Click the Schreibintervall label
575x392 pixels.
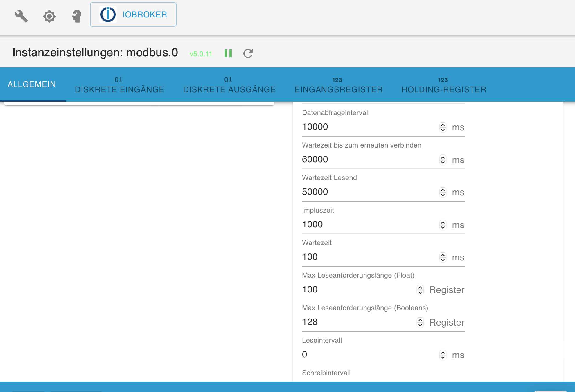pyautogui.click(x=326, y=373)
